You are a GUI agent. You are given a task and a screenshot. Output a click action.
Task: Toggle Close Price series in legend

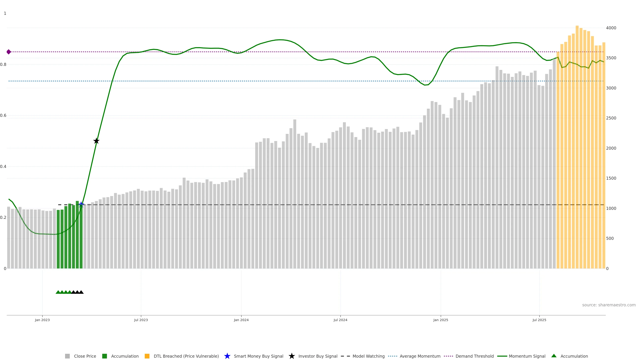85,356
